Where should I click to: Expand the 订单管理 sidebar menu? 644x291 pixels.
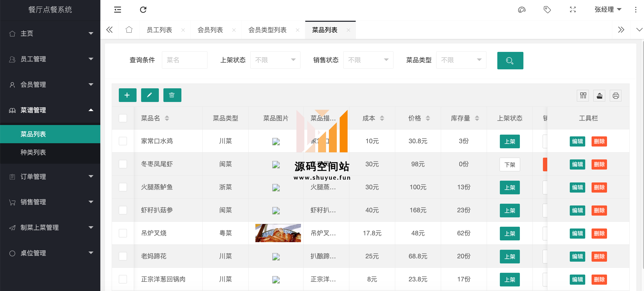[x=50, y=177]
